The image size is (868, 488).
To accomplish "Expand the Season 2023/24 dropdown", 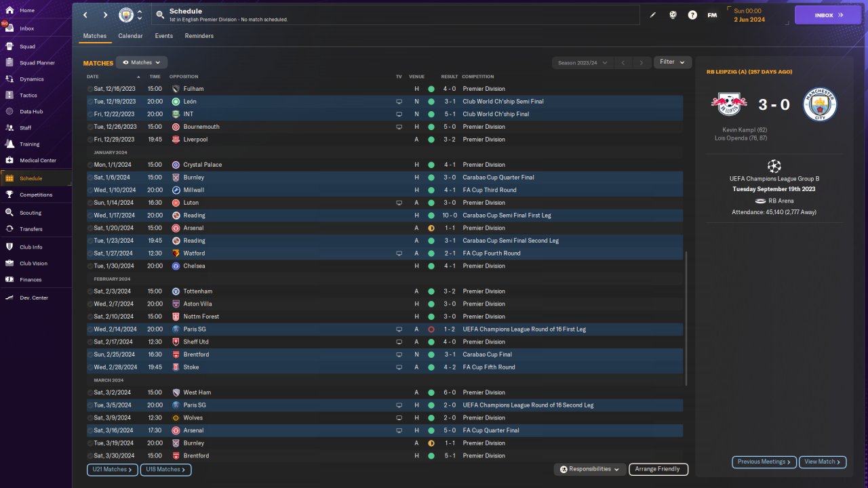I will coord(583,62).
